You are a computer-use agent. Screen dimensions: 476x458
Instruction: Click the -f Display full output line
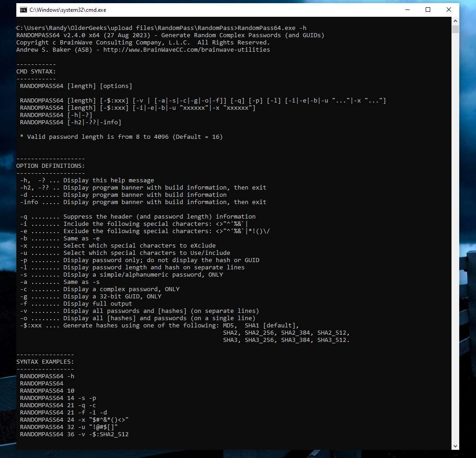[x=76, y=304]
